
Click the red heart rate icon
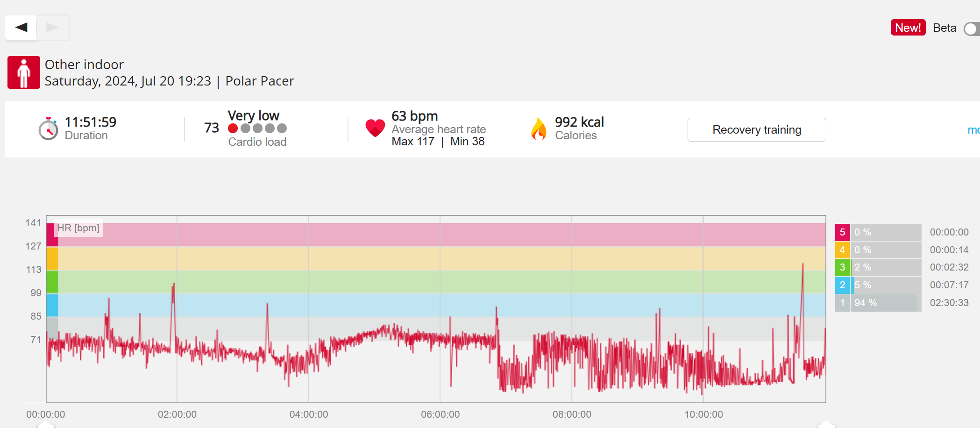375,128
